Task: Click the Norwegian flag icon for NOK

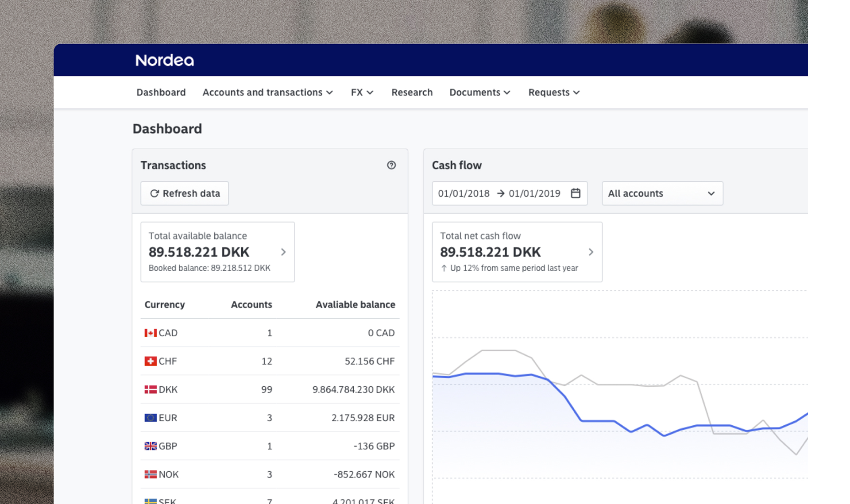Action: (x=150, y=474)
